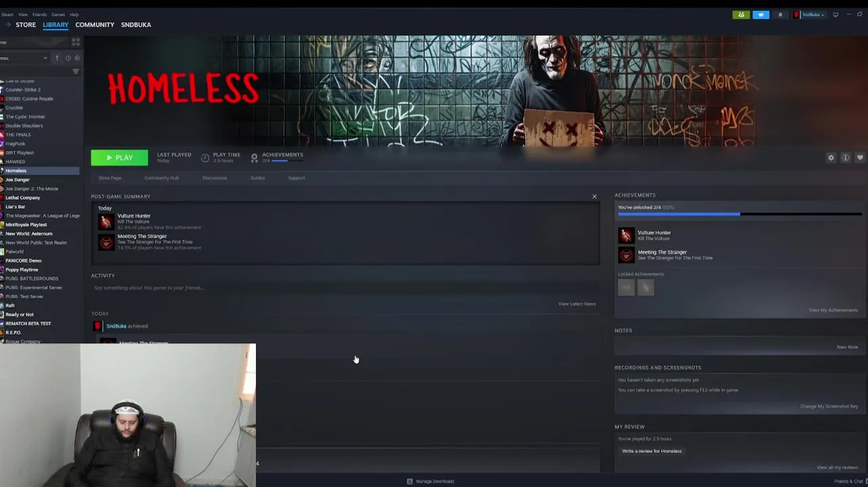Screen dimensions: 868x487
Task: Open the Guides link
Action: pos(258,178)
